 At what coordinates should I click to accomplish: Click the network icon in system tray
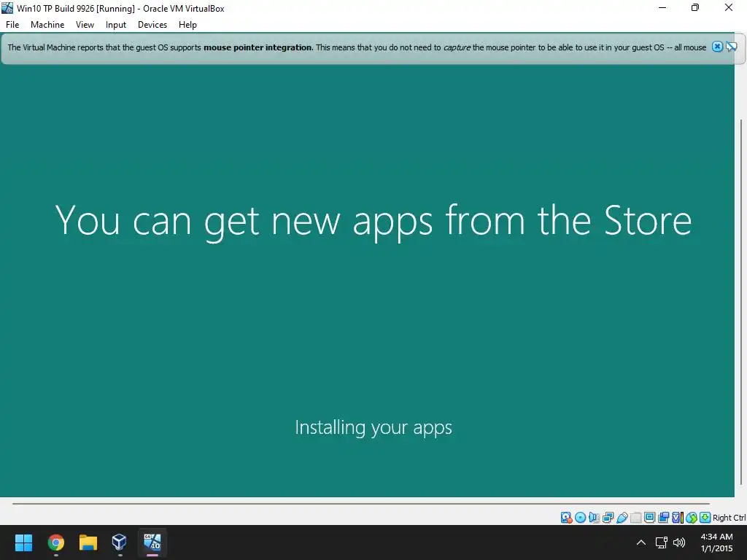click(661, 542)
